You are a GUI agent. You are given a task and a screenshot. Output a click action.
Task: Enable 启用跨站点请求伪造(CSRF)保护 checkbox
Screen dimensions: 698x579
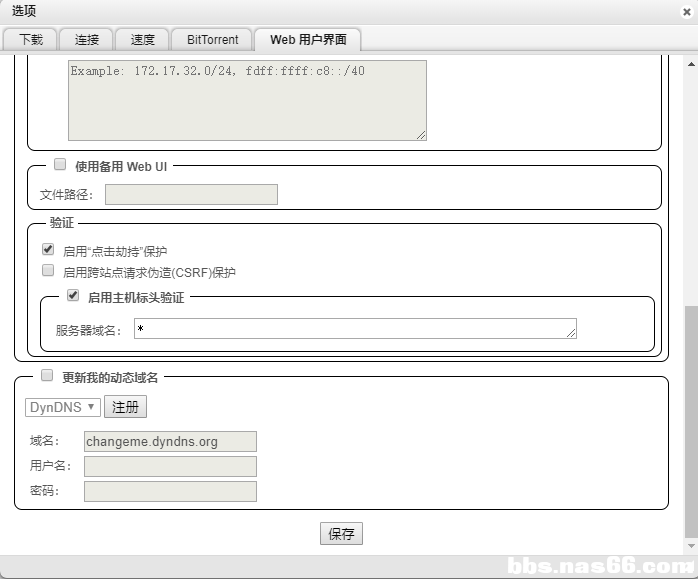tap(48, 271)
